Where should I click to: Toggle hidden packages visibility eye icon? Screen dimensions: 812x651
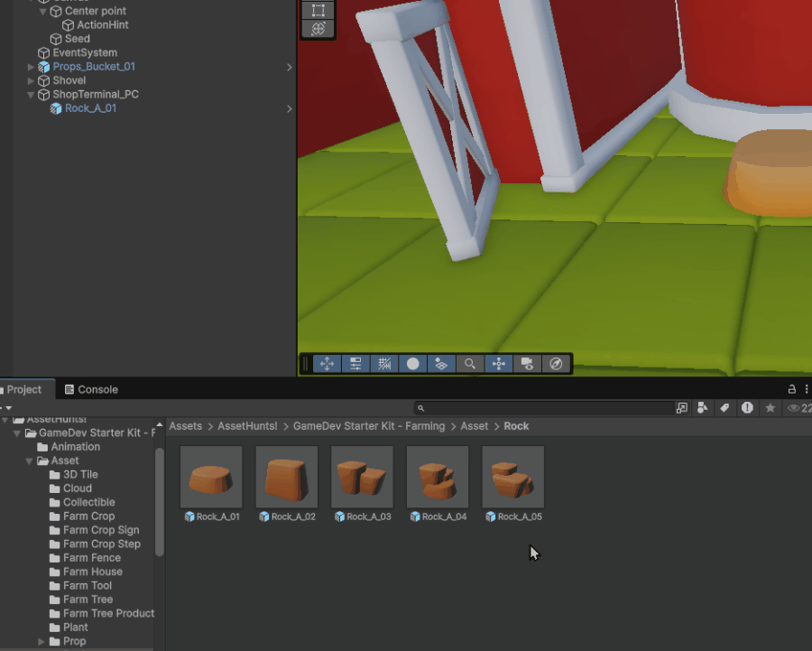click(x=794, y=408)
